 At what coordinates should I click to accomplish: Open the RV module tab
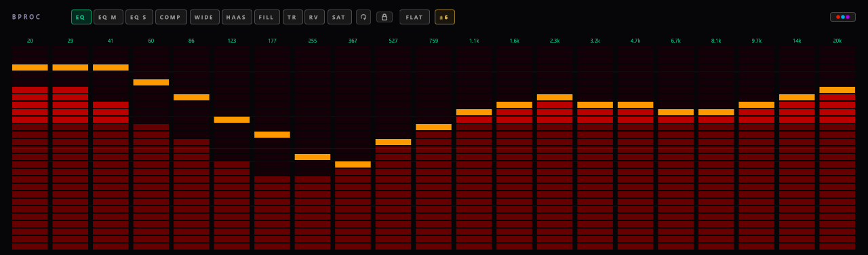(315, 17)
